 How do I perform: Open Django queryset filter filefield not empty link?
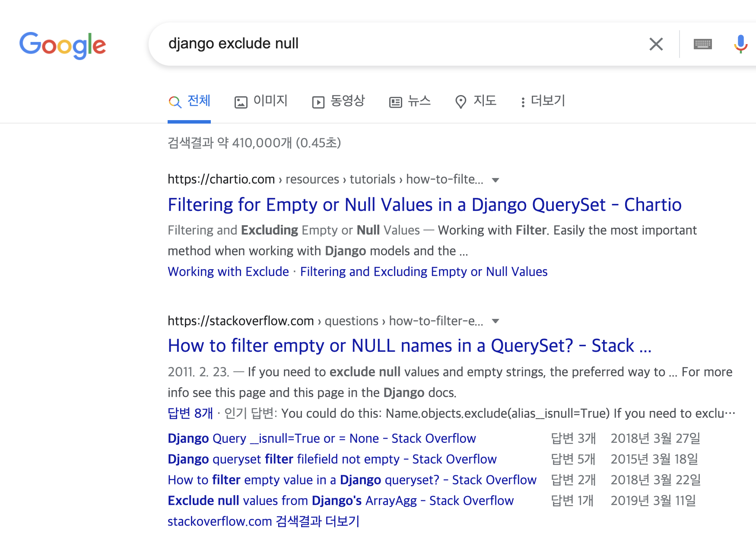pyautogui.click(x=332, y=459)
